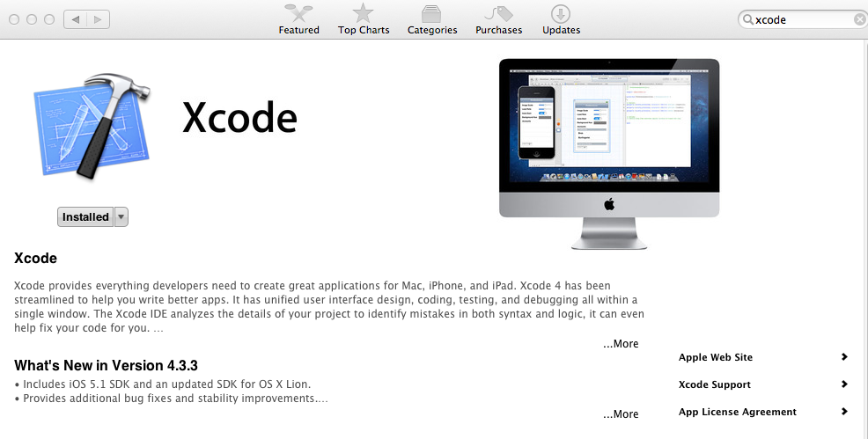Click the What's New in Version 4.3.3 heading

[106, 365]
